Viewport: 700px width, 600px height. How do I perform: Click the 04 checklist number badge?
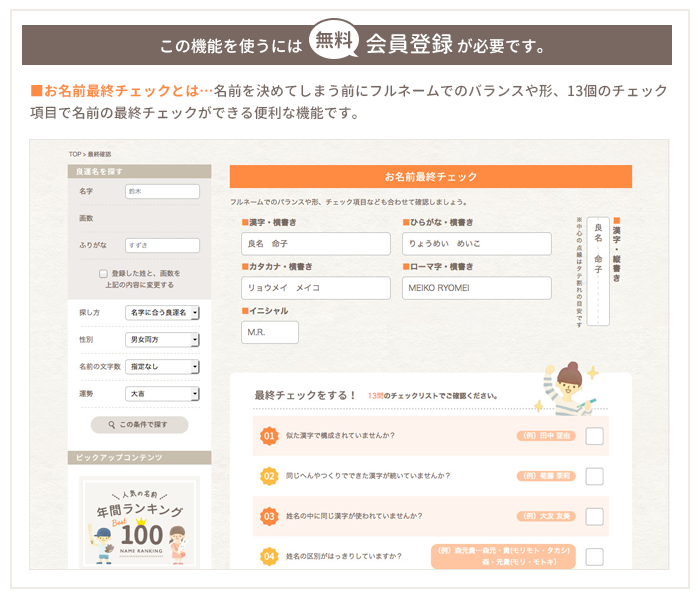[x=269, y=556]
